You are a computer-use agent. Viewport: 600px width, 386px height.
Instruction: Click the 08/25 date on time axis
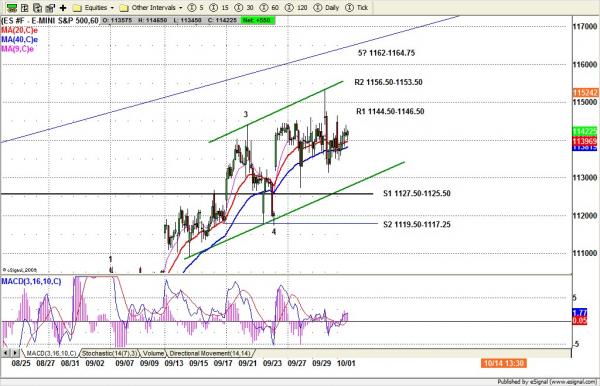tap(21, 363)
